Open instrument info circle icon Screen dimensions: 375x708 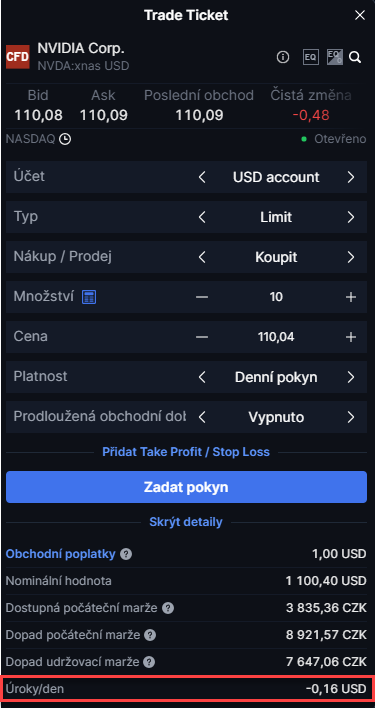point(283,57)
